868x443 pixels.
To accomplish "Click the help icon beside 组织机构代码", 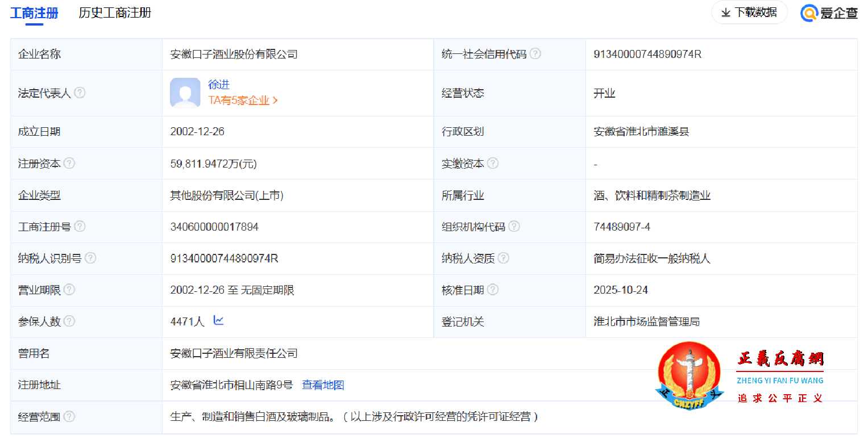I will click(x=514, y=227).
